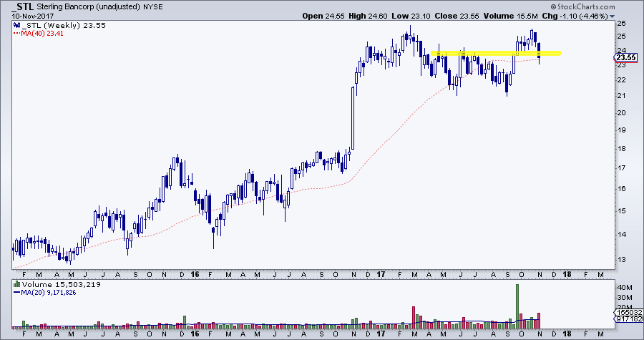
Task: Click the 30M volume axis label
Action: tap(623, 298)
